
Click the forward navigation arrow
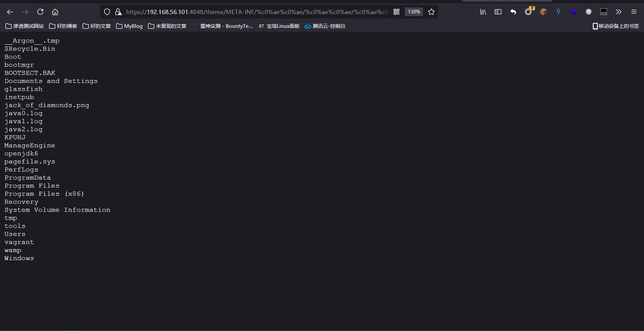click(x=25, y=12)
